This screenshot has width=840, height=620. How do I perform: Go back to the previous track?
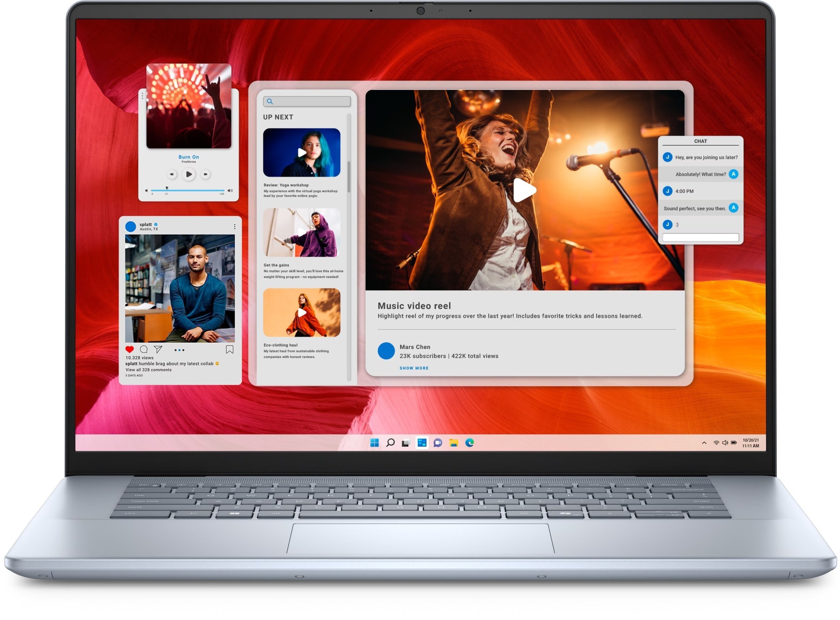[172, 175]
